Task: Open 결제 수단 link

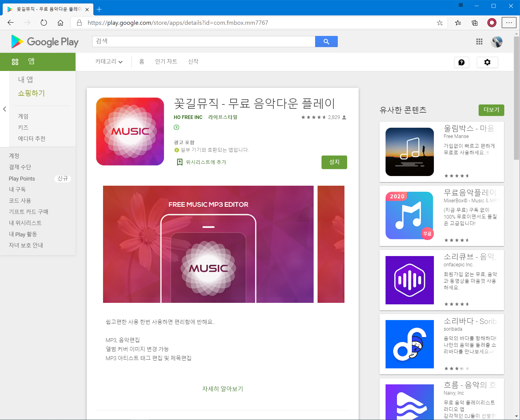Action: point(20,167)
